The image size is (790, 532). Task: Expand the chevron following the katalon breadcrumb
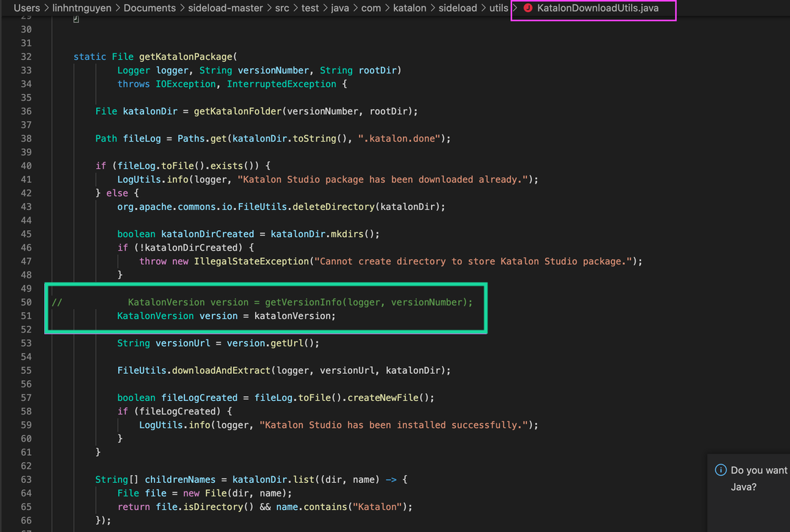432,9
